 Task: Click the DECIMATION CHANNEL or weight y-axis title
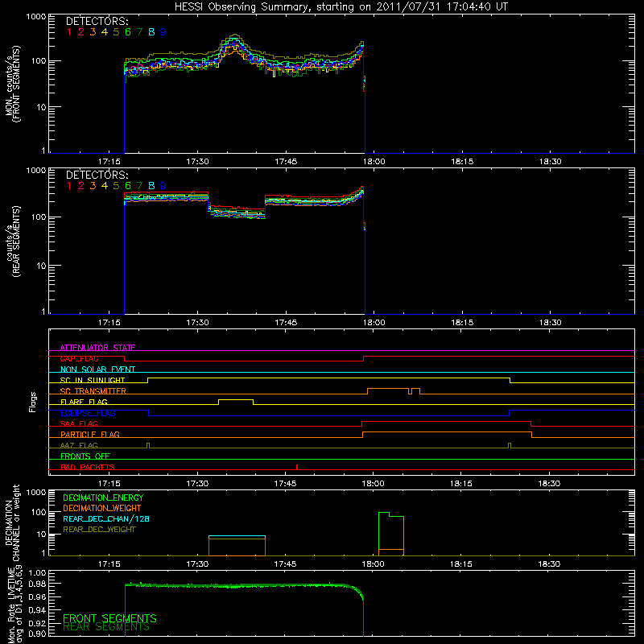tap(12, 522)
